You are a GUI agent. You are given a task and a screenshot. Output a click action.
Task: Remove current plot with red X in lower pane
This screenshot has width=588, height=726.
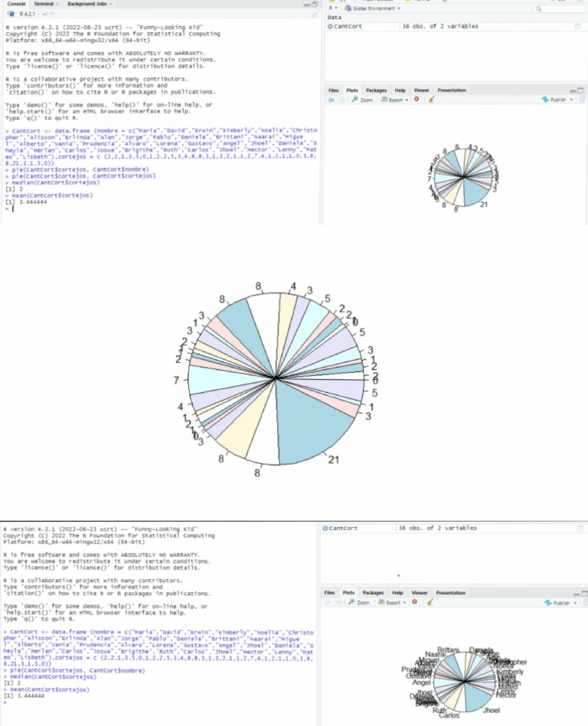[x=415, y=601]
